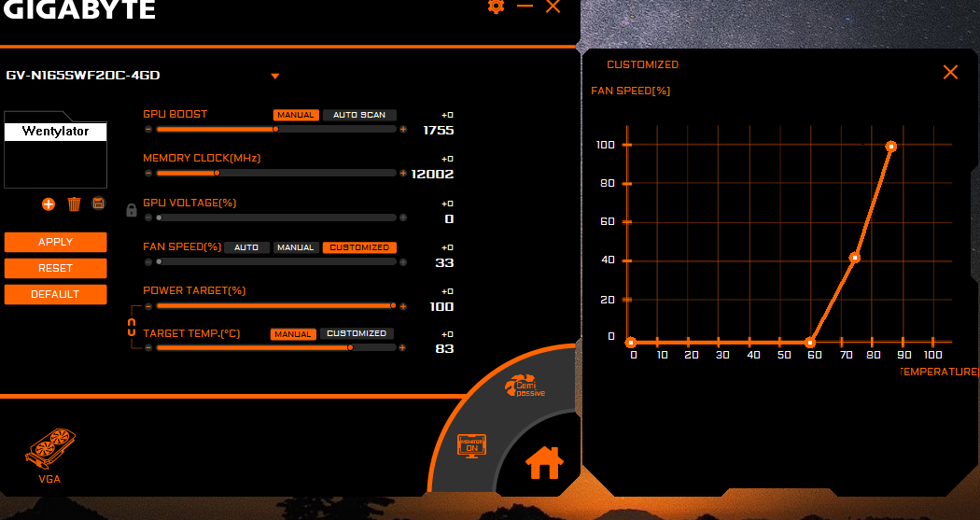Increase Power Target with plus button
The width and height of the screenshot is (980, 520).
point(403,306)
